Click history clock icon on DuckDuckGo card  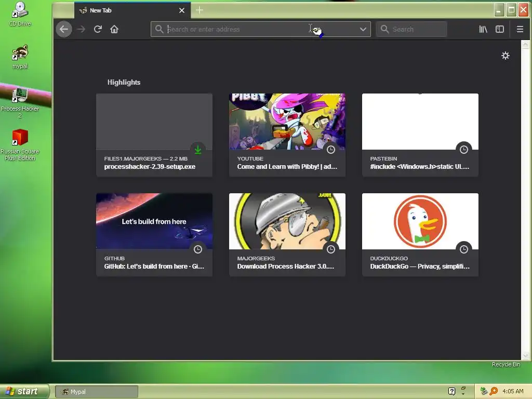click(x=464, y=249)
